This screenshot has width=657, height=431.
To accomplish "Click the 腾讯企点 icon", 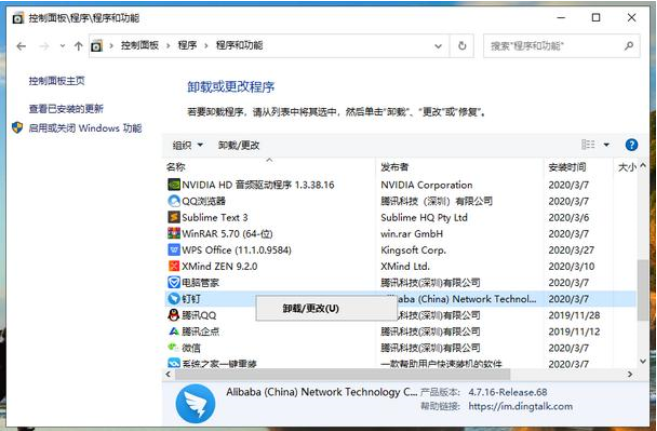I will [173, 331].
